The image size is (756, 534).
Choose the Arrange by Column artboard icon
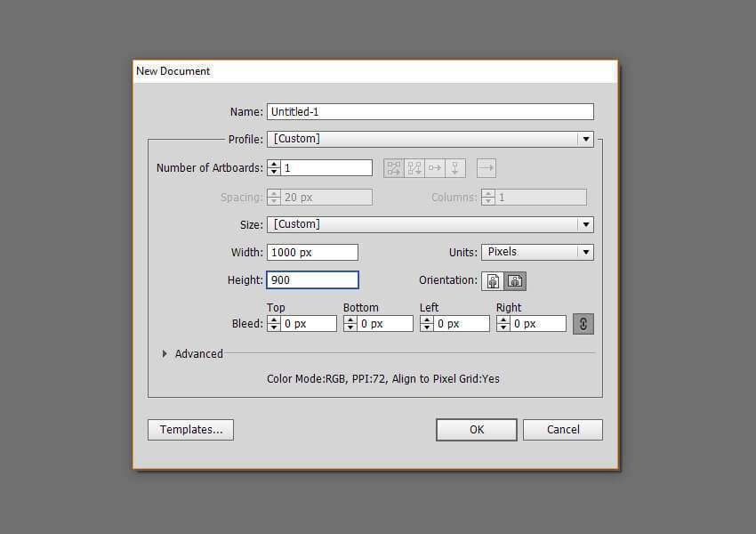tap(456, 167)
